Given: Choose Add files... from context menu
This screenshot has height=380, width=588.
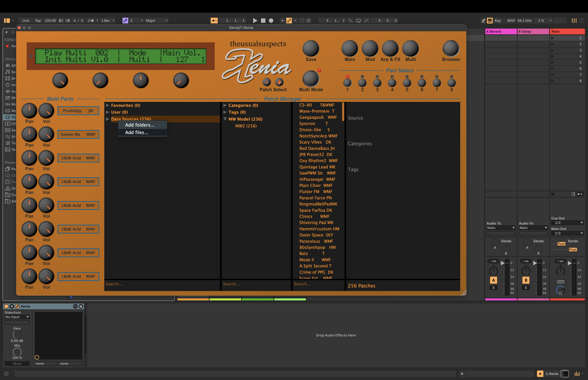Looking at the screenshot, I should 137,133.
